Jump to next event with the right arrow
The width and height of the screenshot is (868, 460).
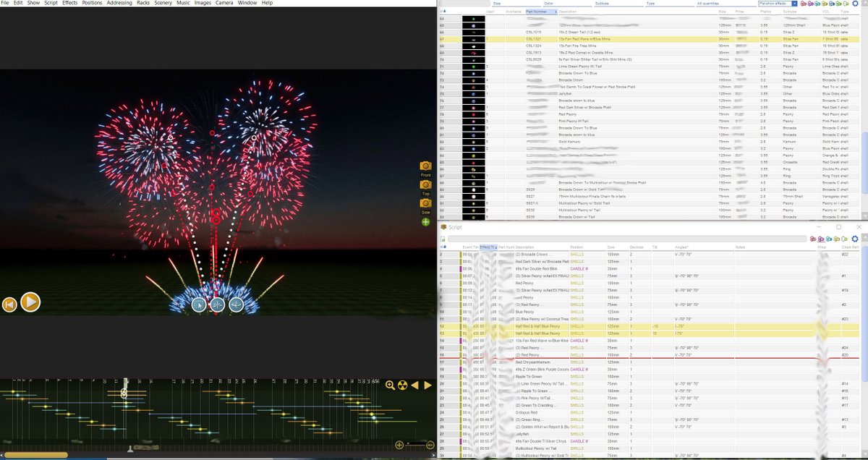coord(427,386)
